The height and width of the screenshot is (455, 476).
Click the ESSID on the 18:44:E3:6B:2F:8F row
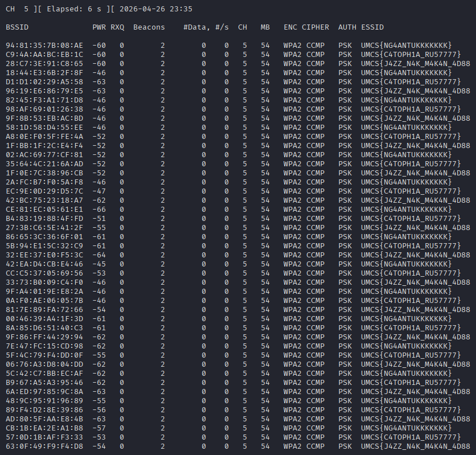pyautogui.click(x=406, y=73)
